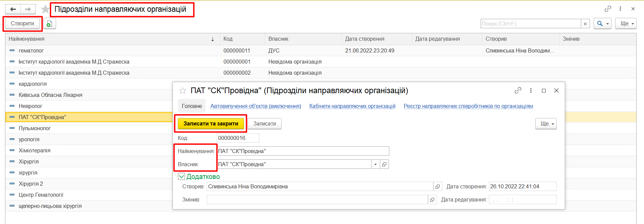Click the Записати та закрити button
The image size is (644, 224).
211,124
